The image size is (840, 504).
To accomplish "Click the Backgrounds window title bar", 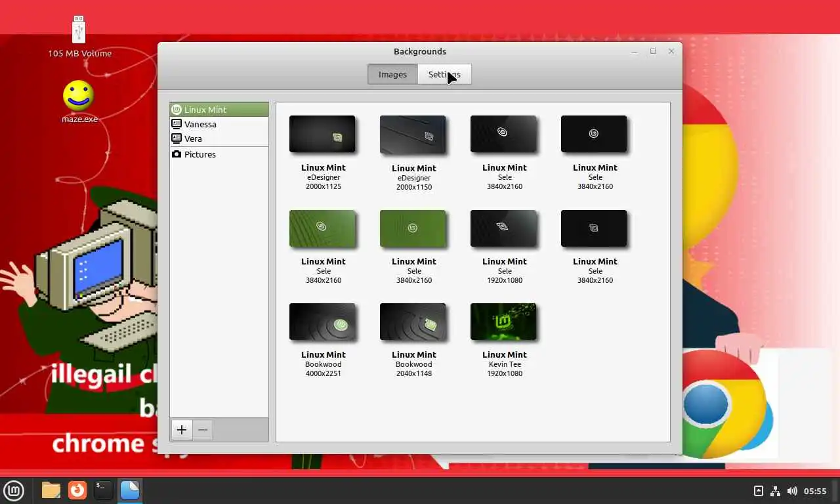I will 420,51.
